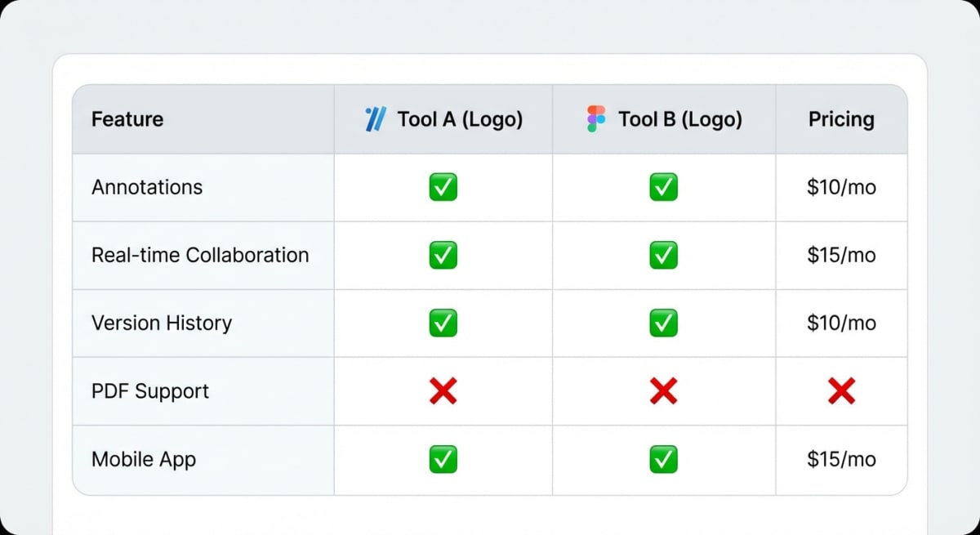Image resolution: width=980 pixels, height=535 pixels.
Task: Expand the Feature column header
Action: click(x=127, y=118)
